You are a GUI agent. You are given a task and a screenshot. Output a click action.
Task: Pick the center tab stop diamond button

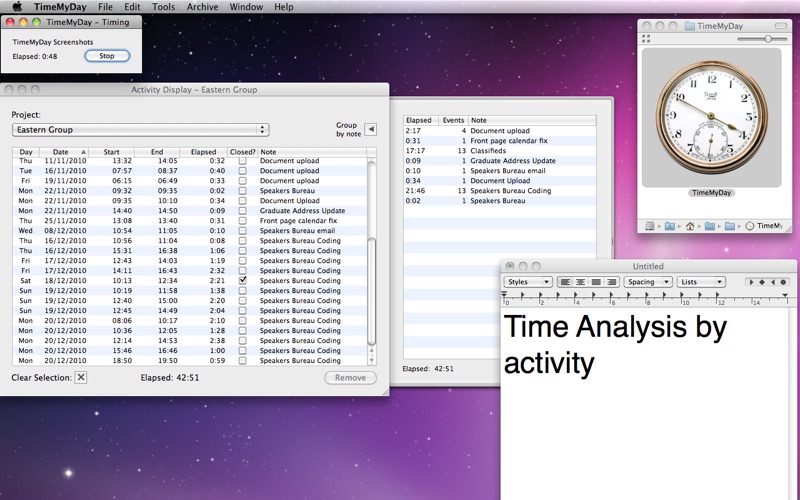[x=762, y=282]
